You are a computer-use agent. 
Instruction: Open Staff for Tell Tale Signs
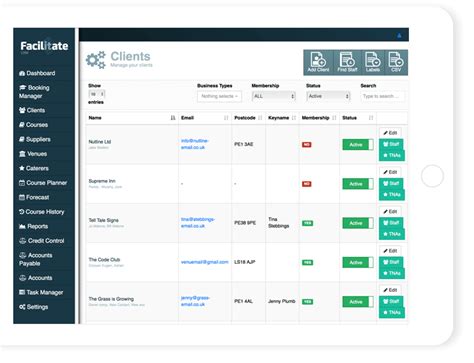pos(391,223)
